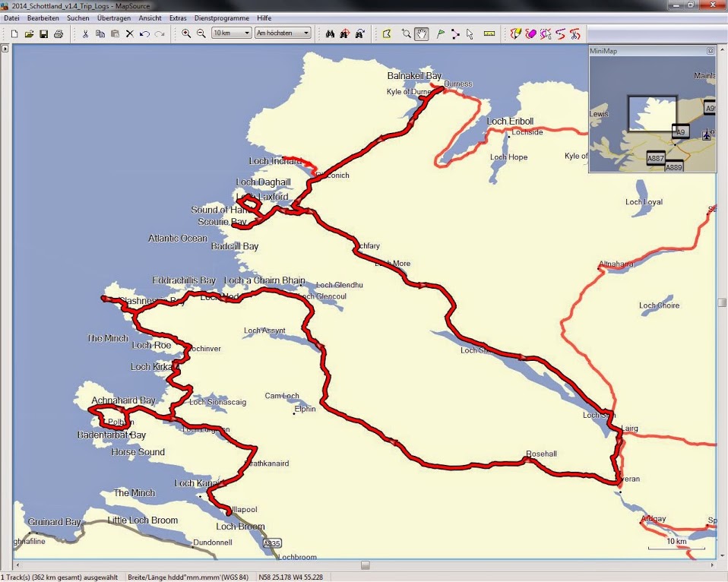Activate the hand pan tool

click(x=421, y=33)
